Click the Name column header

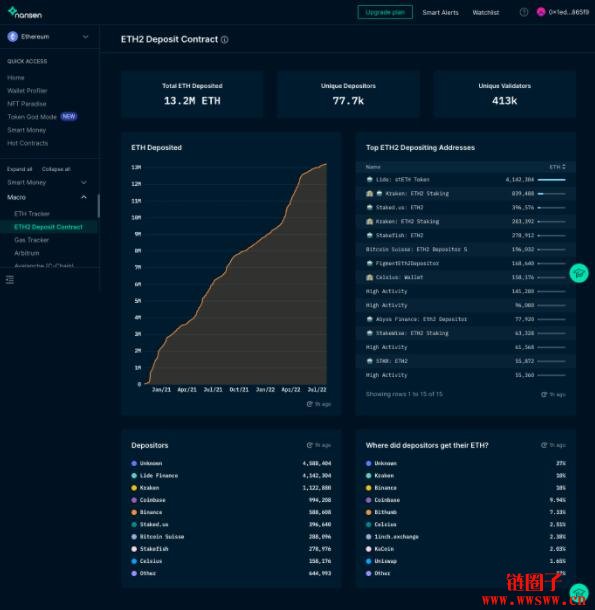373,167
